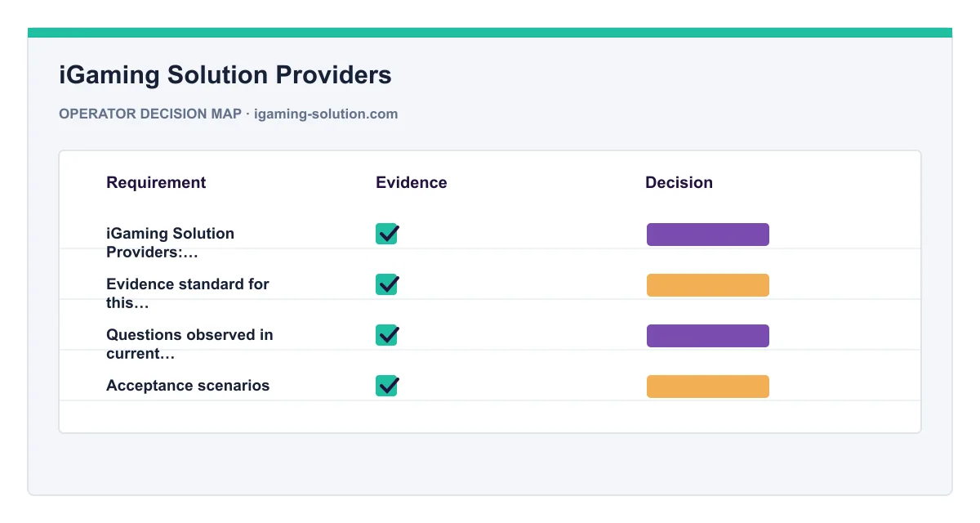Image resolution: width=980 pixels, height=523 pixels.
Task: Click purple decision bar for iGaming Solution Providers row
Action: tap(708, 235)
